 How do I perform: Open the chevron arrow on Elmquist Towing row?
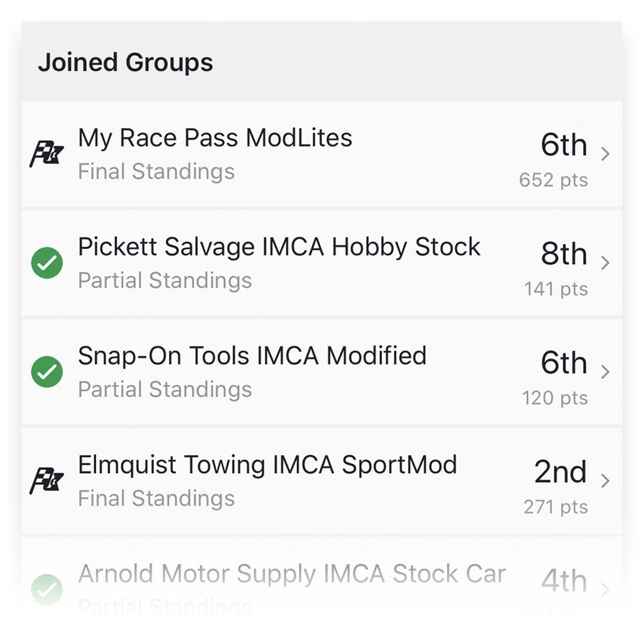(605, 481)
